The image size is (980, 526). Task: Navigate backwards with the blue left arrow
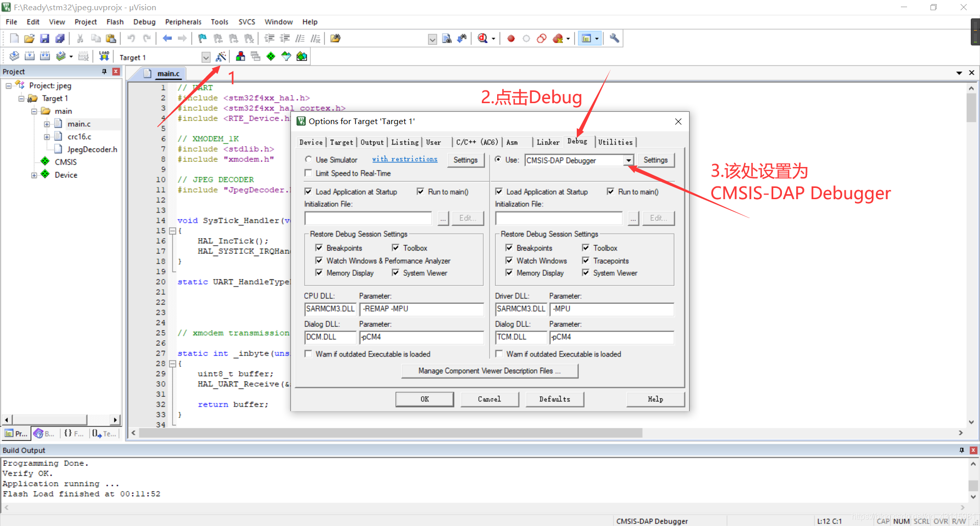167,38
